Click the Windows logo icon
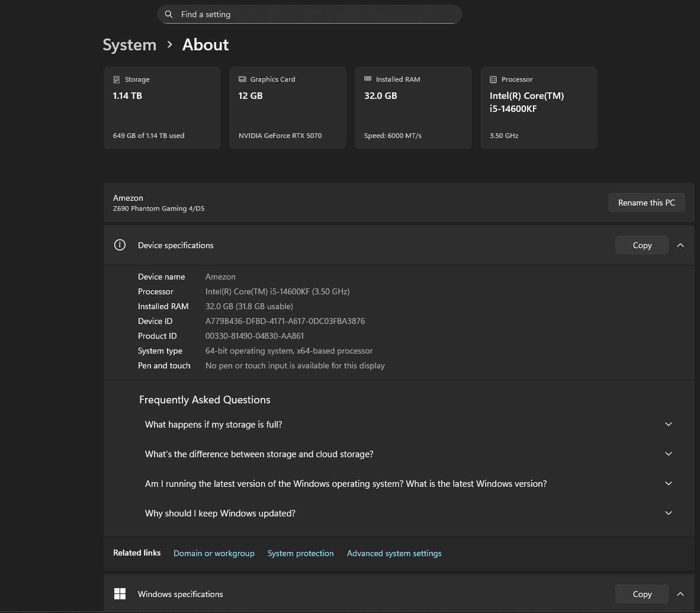Viewport: 700px width, 613px height. pos(120,594)
